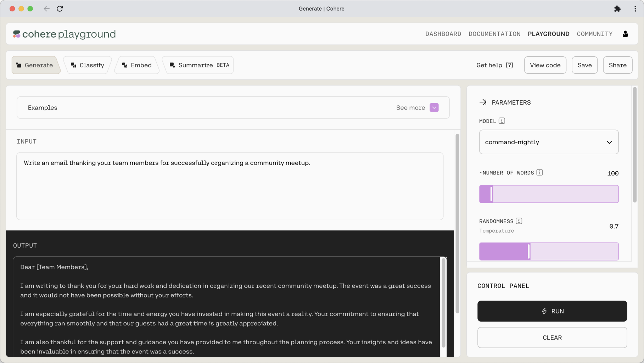Open the command-nightly model dropdown

[549, 142]
